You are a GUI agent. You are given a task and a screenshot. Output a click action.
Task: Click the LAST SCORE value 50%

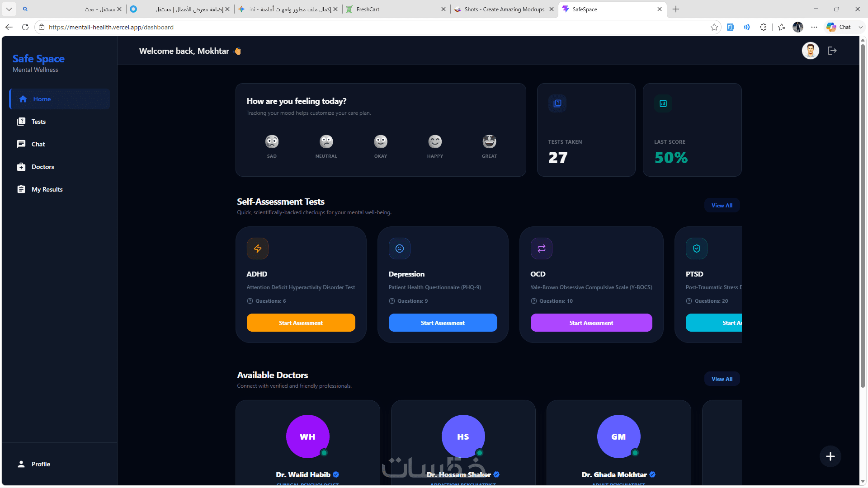click(x=671, y=158)
